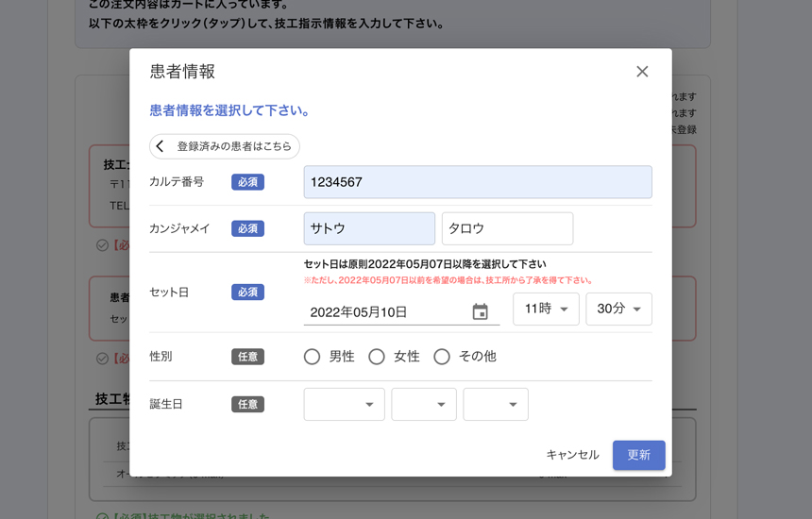Click the キャンセル button
The image size is (812, 519).
572,455
